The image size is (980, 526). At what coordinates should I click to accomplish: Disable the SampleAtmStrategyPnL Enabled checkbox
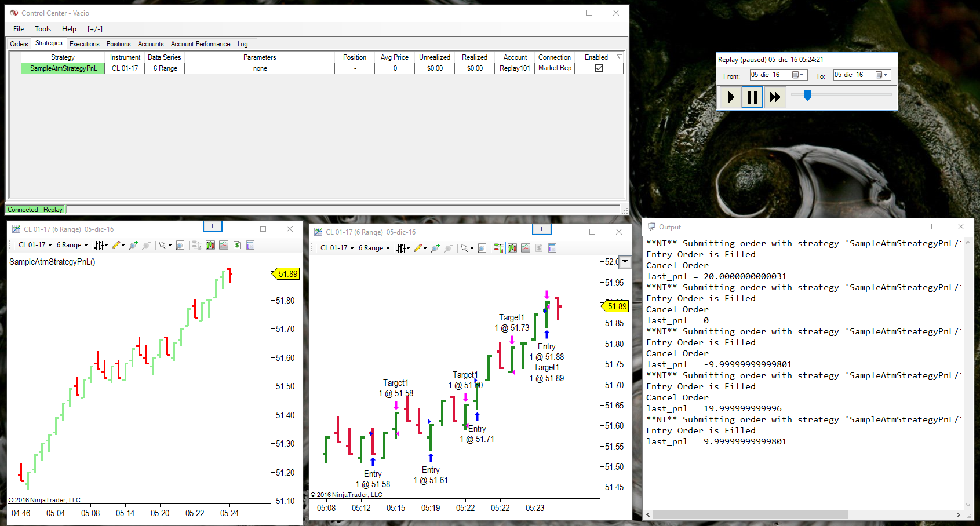click(599, 68)
